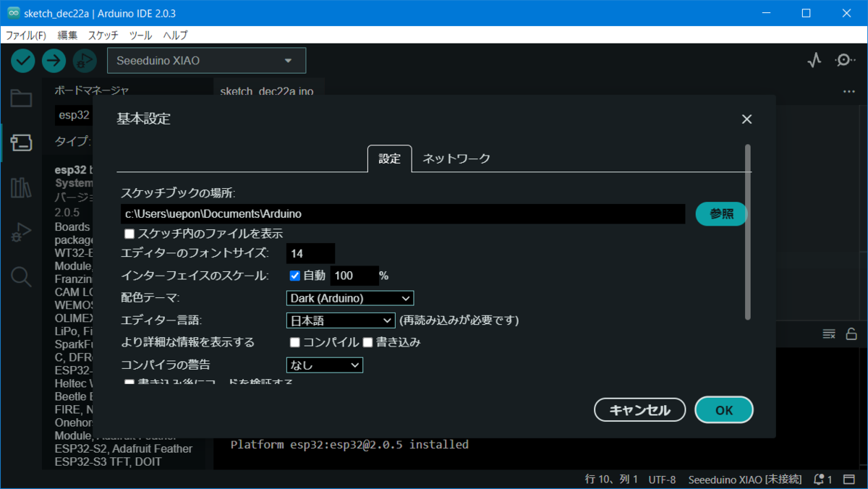Open the Seeeduino XIAO board selector dropdown

pos(207,61)
